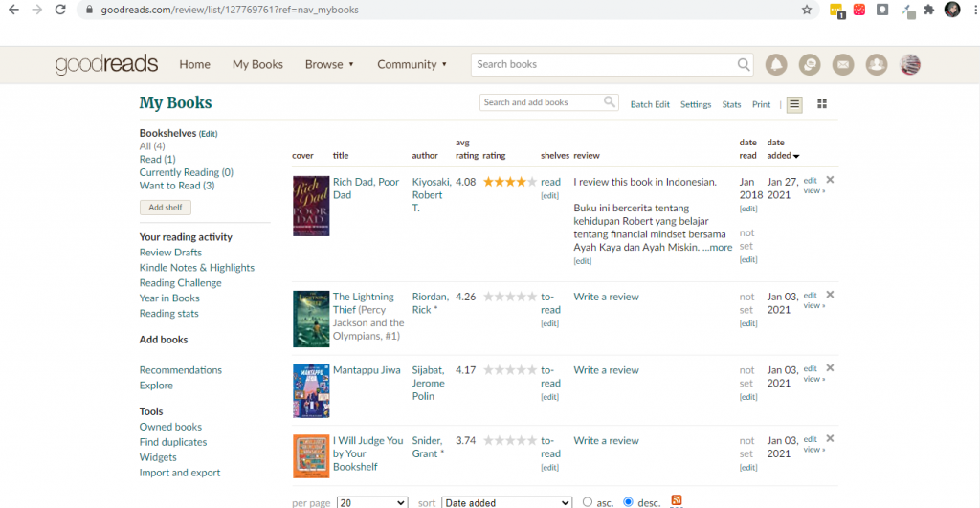Sort by date added column header

[x=783, y=148]
